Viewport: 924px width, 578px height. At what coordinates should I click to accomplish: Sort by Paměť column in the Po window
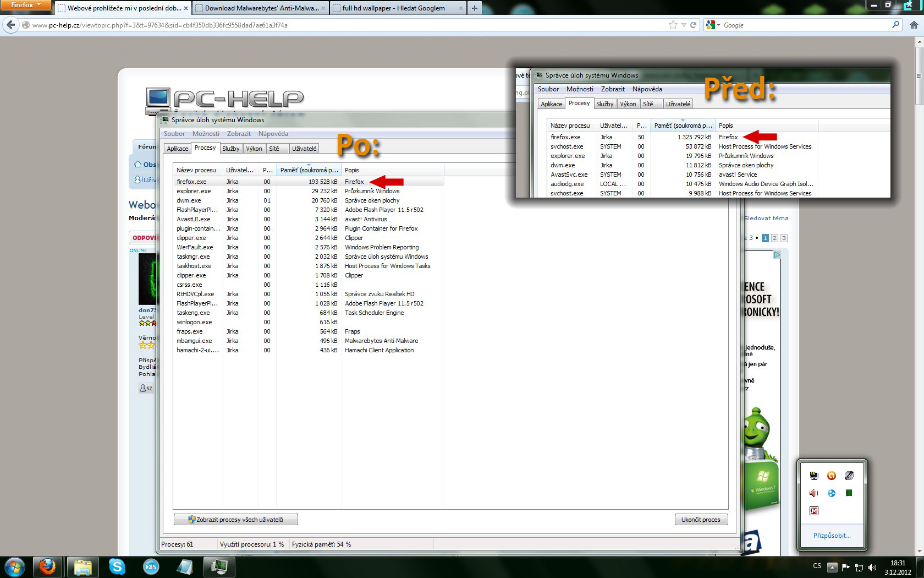pyautogui.click(x=309, y=170)
